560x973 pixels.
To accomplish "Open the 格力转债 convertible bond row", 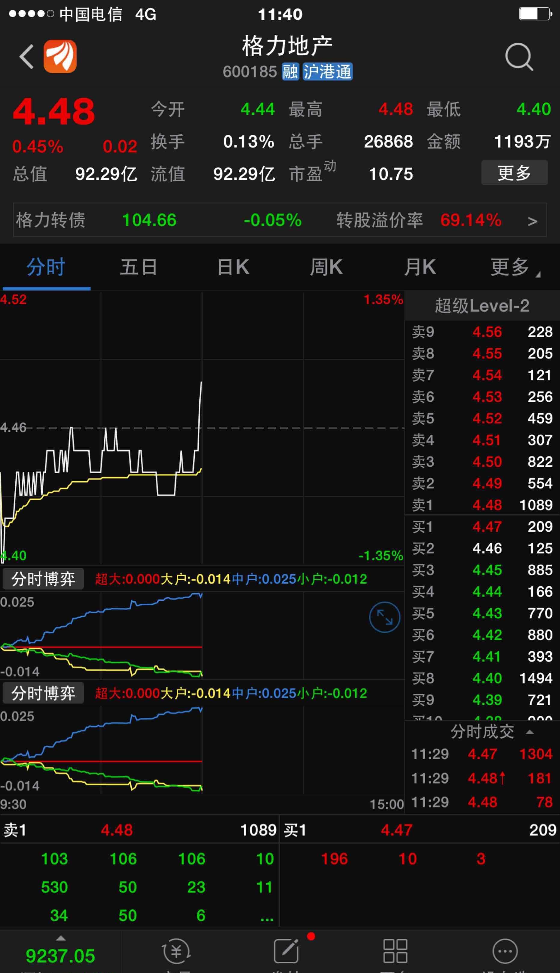I will [x=280, y=220].
